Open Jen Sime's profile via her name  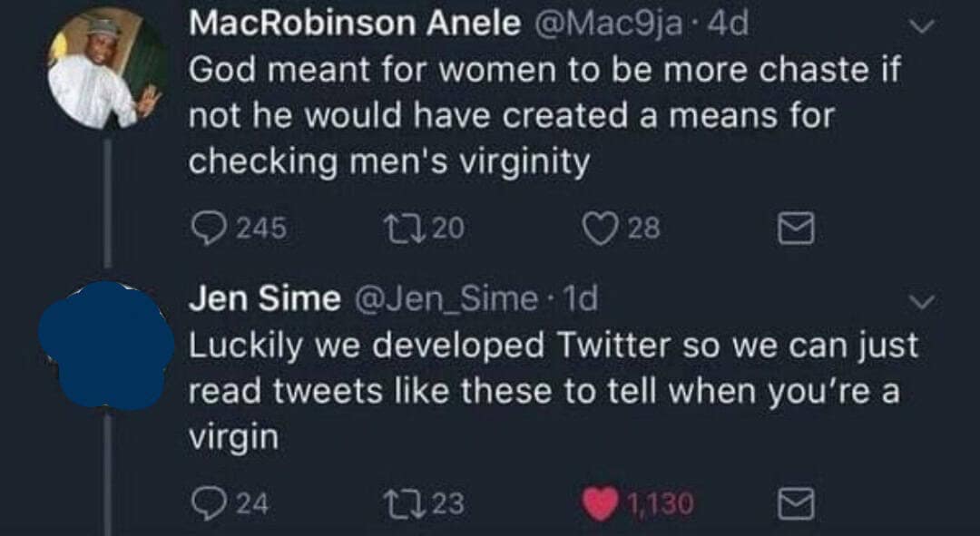[x=242, y=297]
